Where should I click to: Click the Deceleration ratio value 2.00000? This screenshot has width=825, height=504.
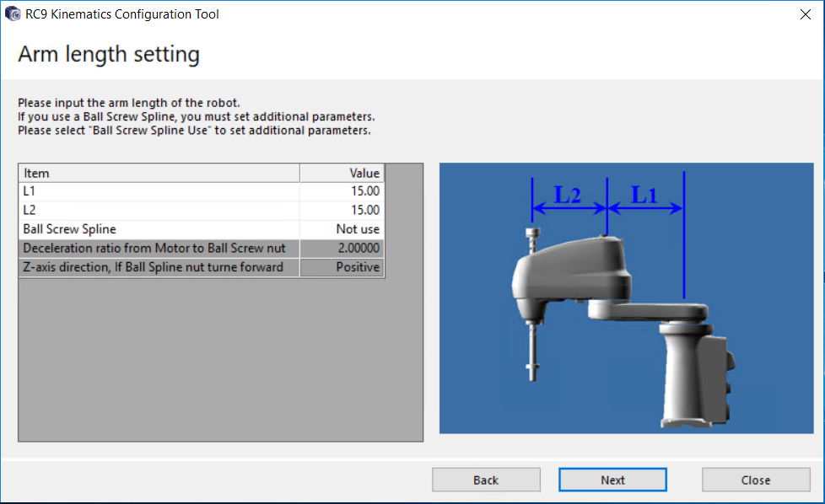click(342, 249)
